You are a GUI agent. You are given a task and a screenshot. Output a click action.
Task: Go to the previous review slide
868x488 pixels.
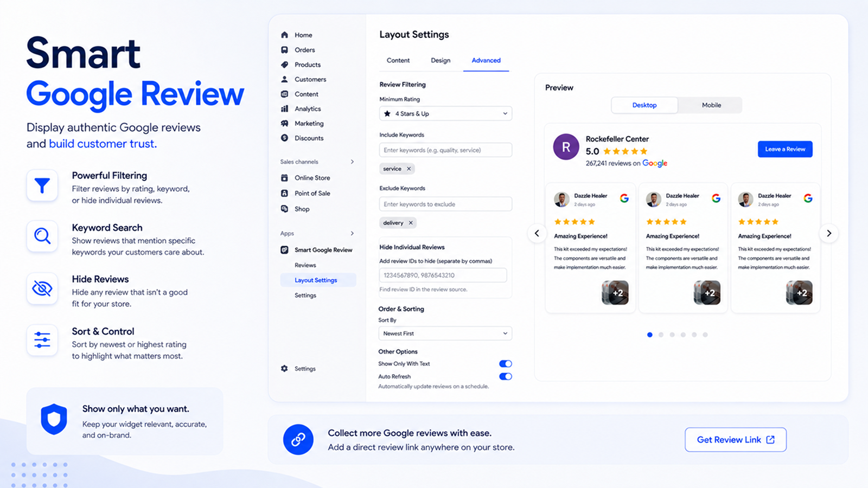tap(537, 233)
